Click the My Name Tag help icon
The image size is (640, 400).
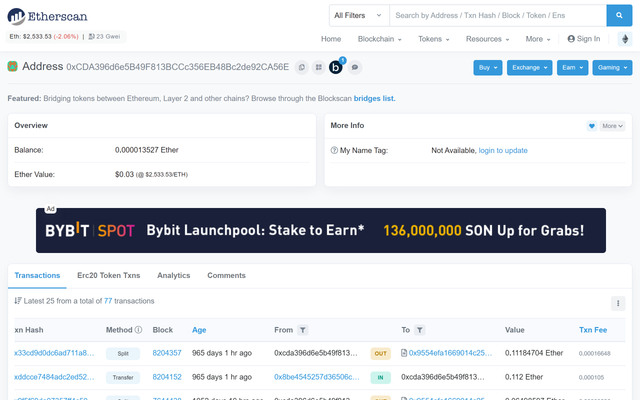334,150
